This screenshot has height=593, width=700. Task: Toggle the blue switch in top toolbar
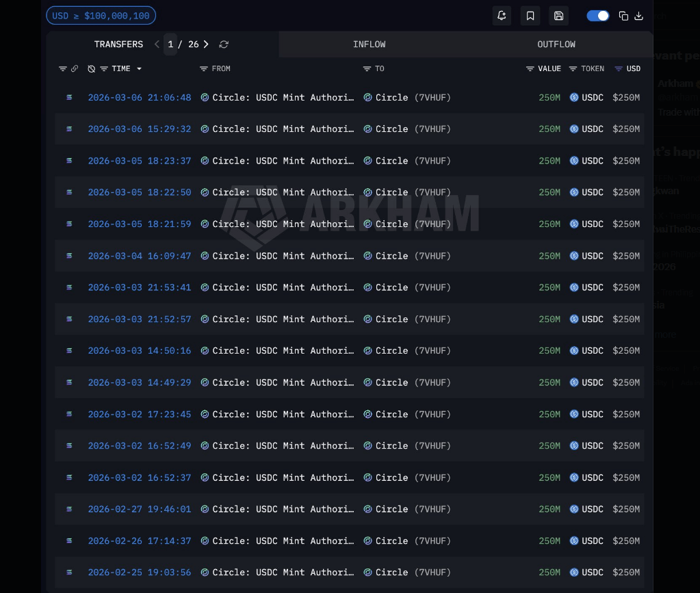point(598,16)
